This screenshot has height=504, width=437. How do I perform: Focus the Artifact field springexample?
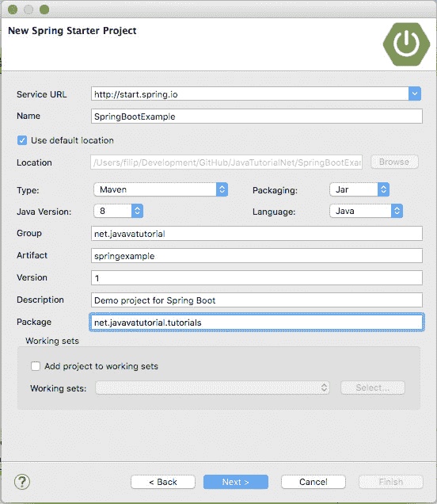pyautogui.click(x=256, y=256)
